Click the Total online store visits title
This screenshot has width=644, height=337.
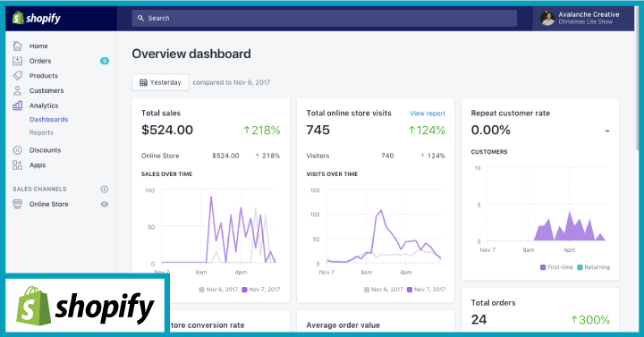click(x=349, y=114)
